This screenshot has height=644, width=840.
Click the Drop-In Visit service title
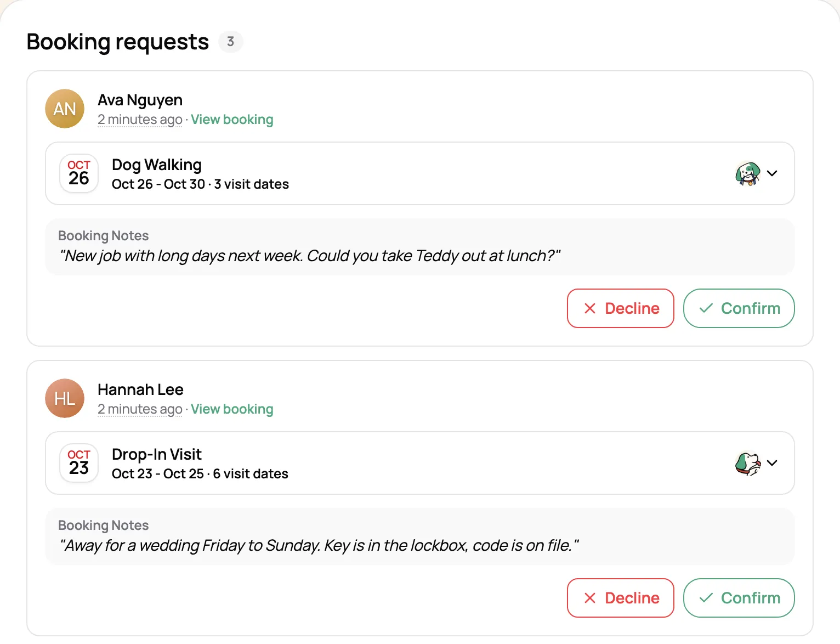(x=157, y=454)
